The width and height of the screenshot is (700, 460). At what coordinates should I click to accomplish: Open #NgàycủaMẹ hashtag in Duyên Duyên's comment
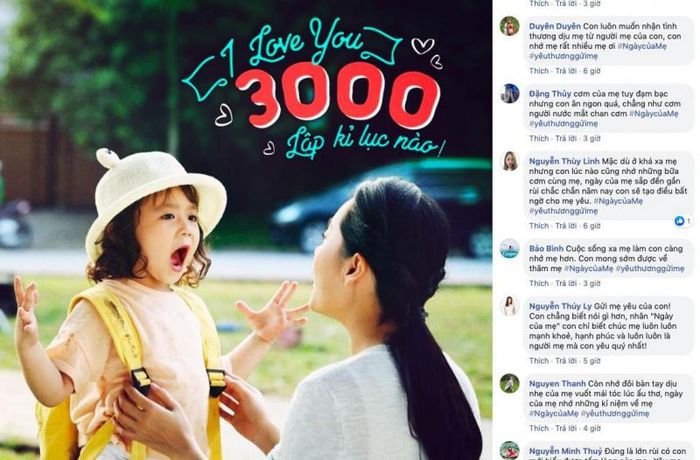coord(642,46)
